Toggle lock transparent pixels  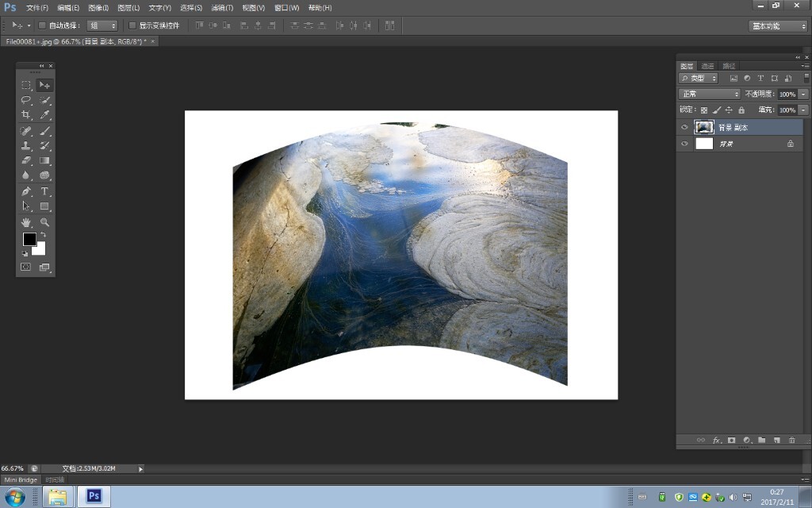click(x=704, y=110)
